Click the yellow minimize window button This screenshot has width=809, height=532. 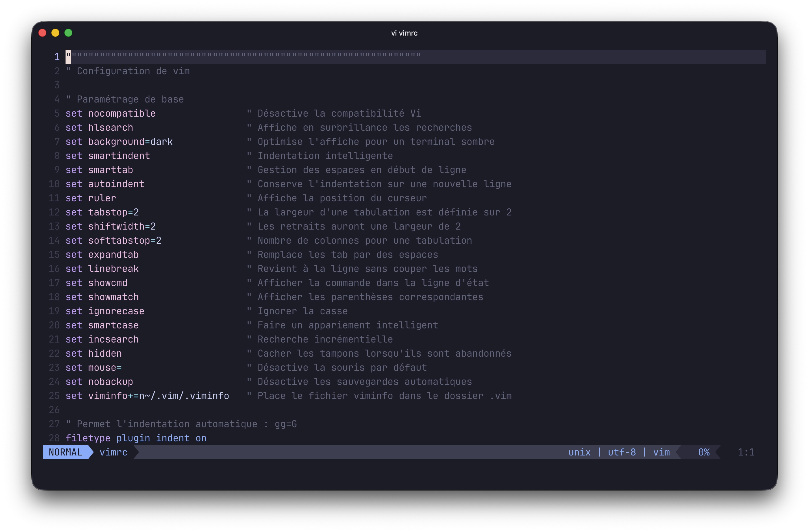pyautogui.click(x=55, y=33)
